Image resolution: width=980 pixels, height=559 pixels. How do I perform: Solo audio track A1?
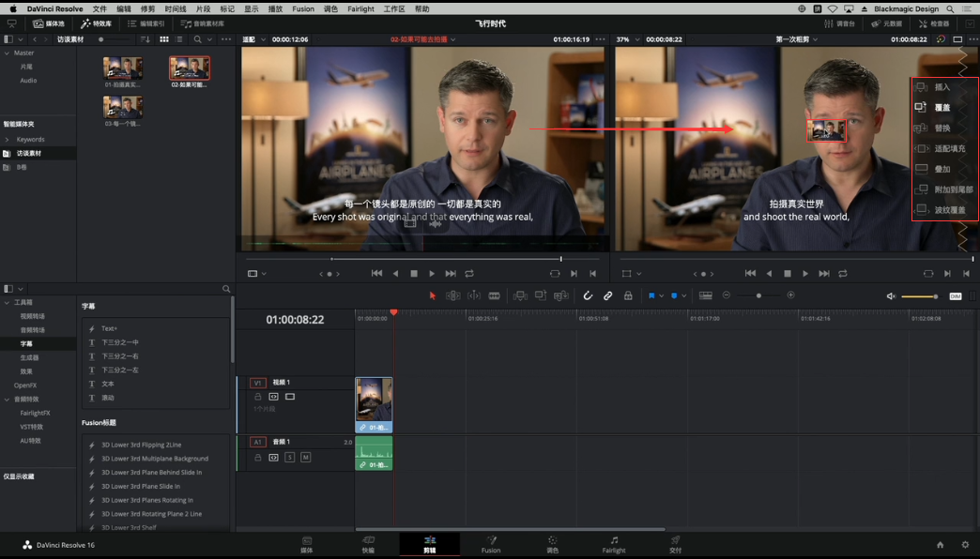(289, 457)
